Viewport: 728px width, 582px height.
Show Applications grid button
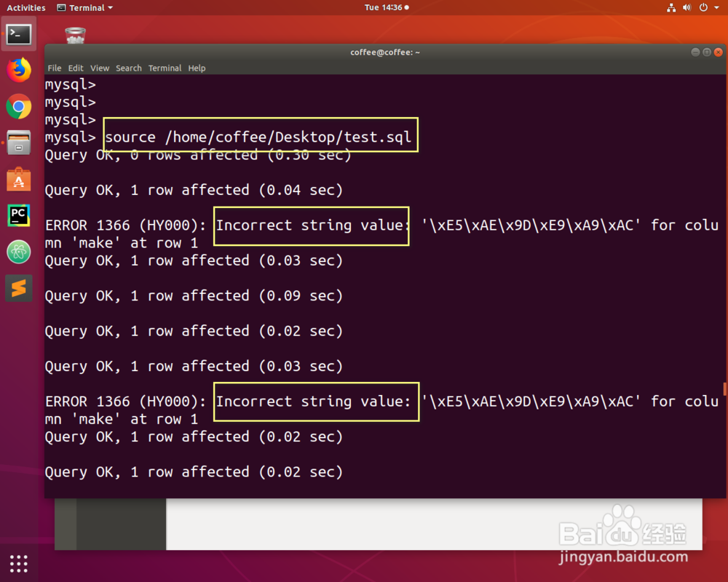pos(19,564)
